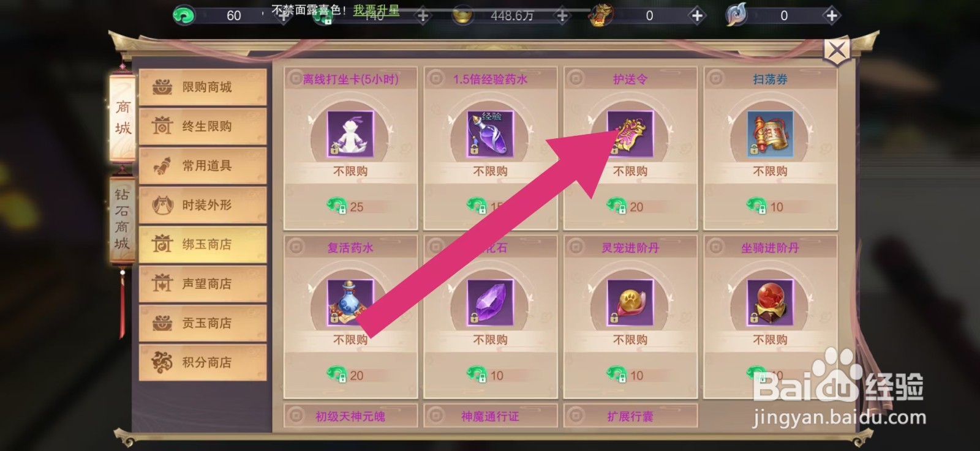The image size is (980, 451).
Task: Switch to the 商城 vertical tab
Action: coord(123,117)
